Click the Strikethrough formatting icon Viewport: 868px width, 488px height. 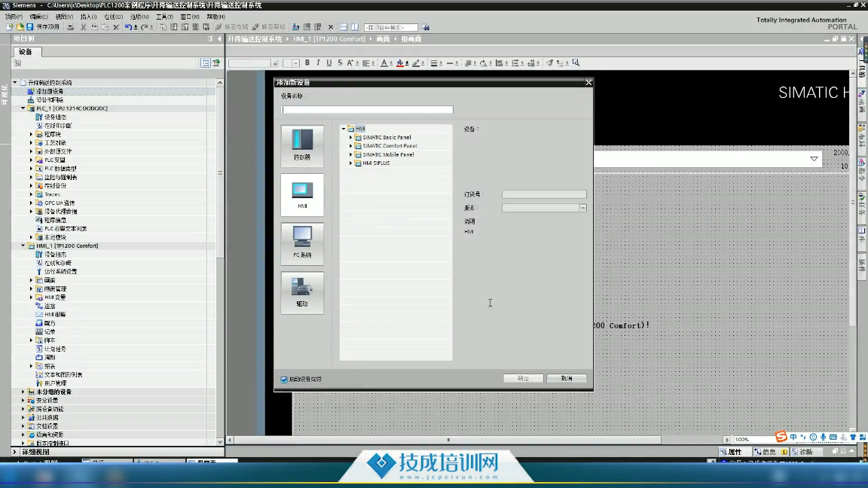point(340,63)
